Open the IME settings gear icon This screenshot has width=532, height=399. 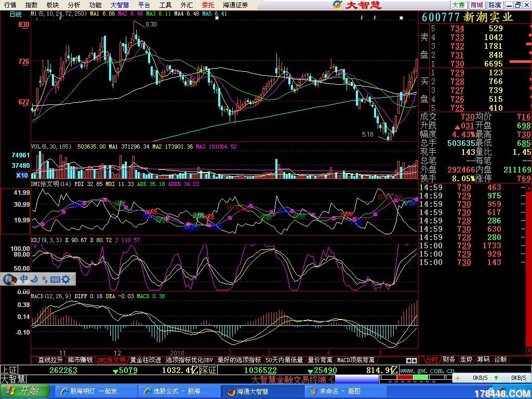pos(66,279)
